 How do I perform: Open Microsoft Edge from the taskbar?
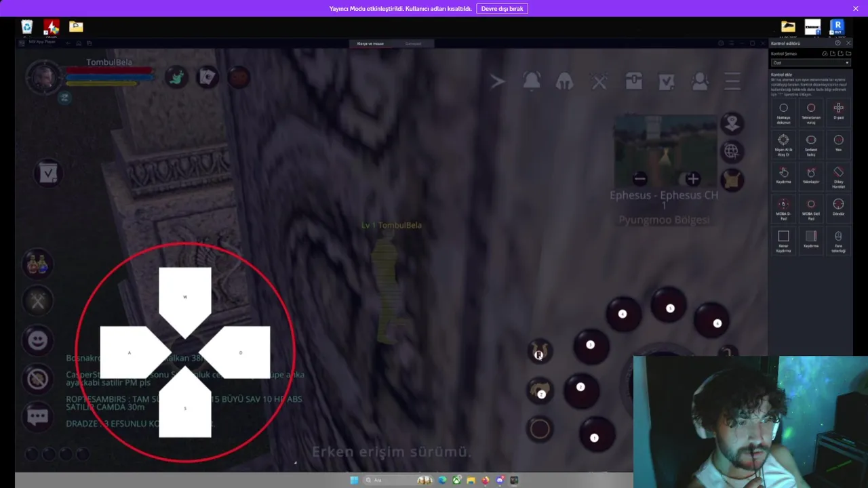coord(442,480)
